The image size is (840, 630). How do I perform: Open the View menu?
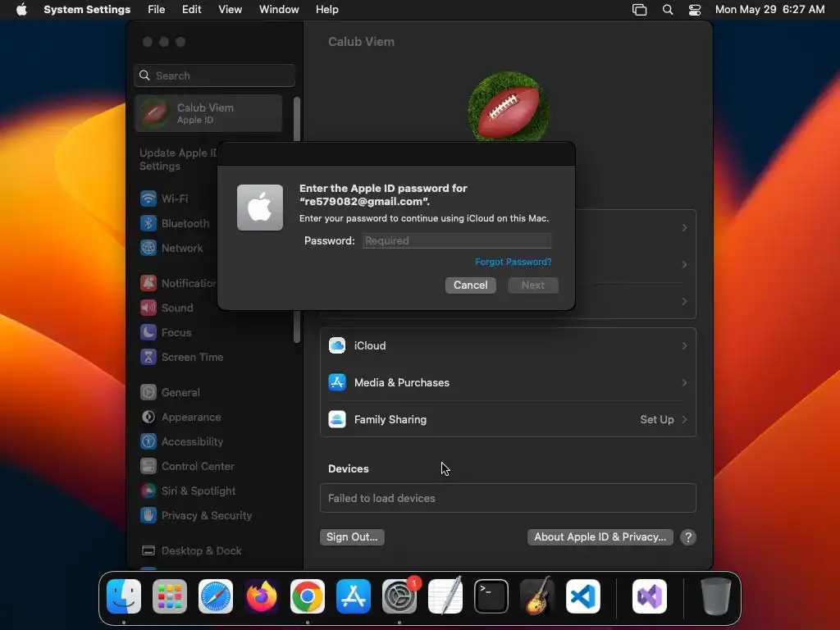230,10
